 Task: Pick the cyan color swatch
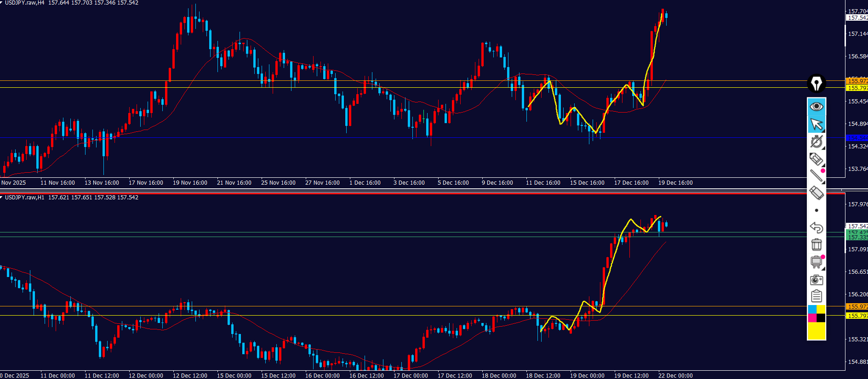pos(812,309)
